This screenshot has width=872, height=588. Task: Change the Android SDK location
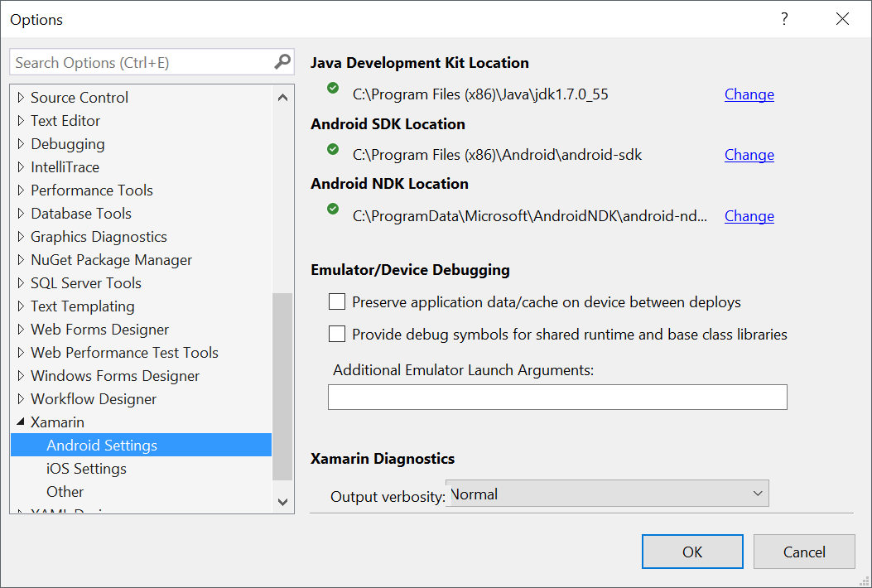coord(749,155)
